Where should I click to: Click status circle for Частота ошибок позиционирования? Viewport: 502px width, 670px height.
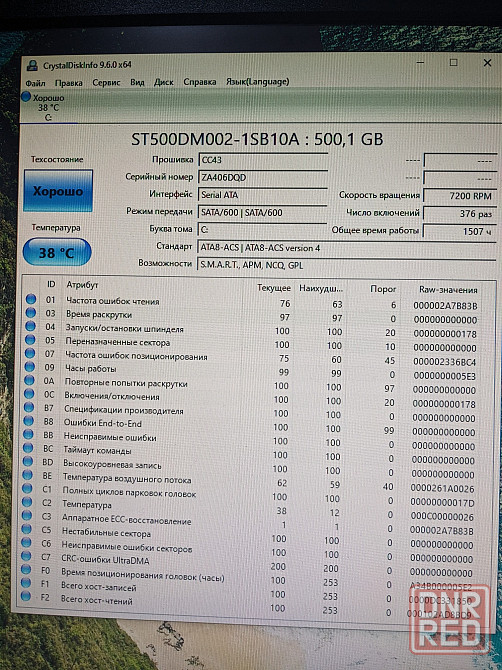point(29,353)
